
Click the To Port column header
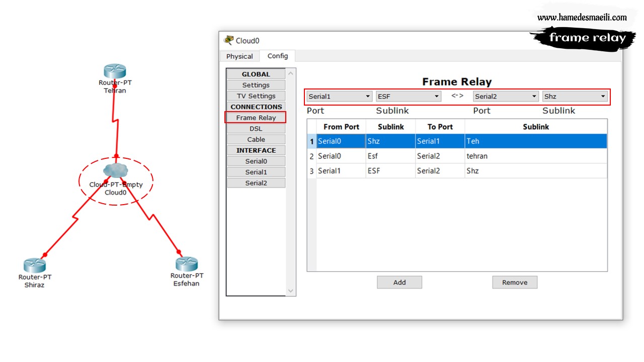[440, 127]
